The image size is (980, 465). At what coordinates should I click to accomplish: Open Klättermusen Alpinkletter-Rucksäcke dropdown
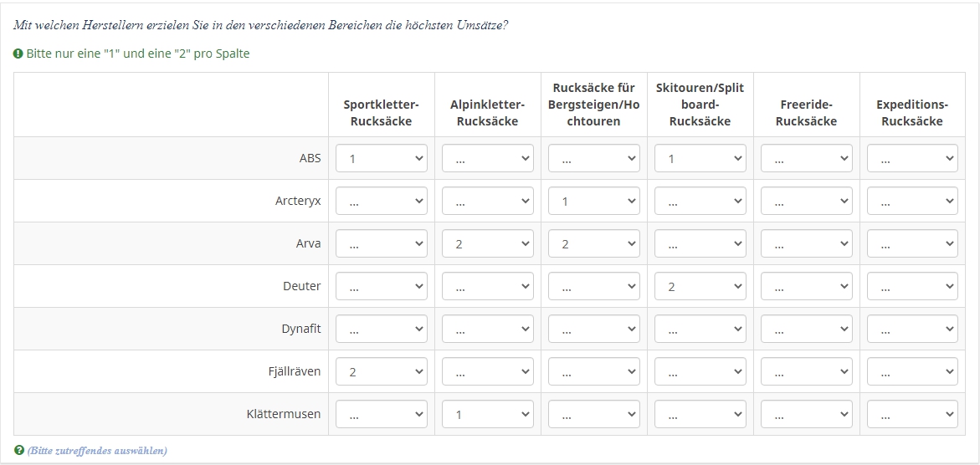point(488,414)
